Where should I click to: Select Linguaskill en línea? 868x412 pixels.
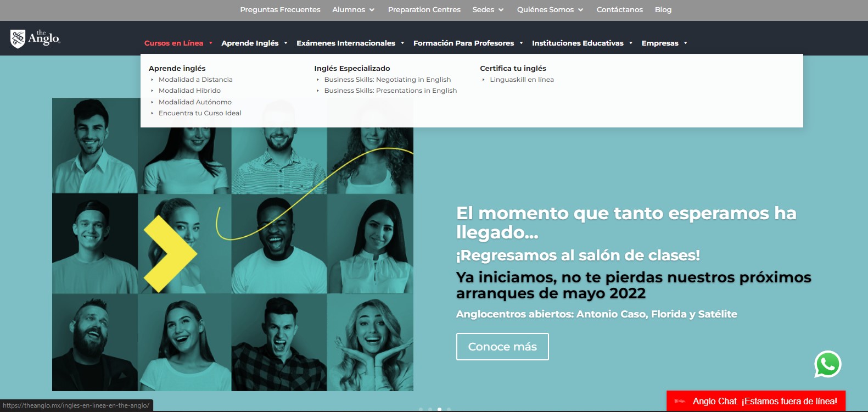522,80
